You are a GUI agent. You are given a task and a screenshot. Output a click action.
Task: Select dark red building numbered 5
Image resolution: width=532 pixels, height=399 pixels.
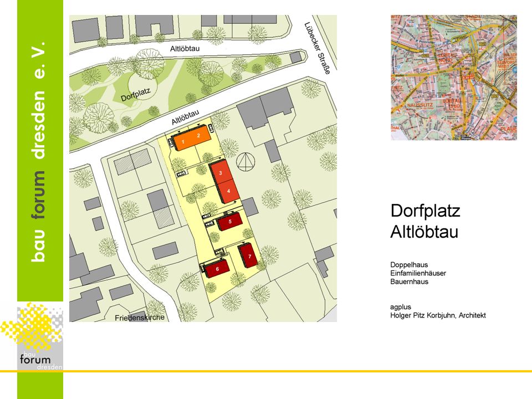[x=230, y=222]
